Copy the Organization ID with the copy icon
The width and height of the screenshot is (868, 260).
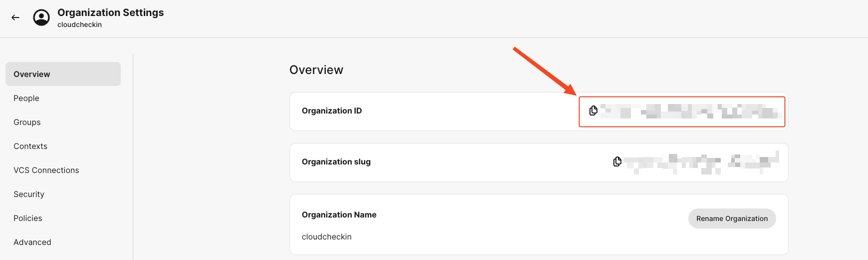tap(593, 110)
